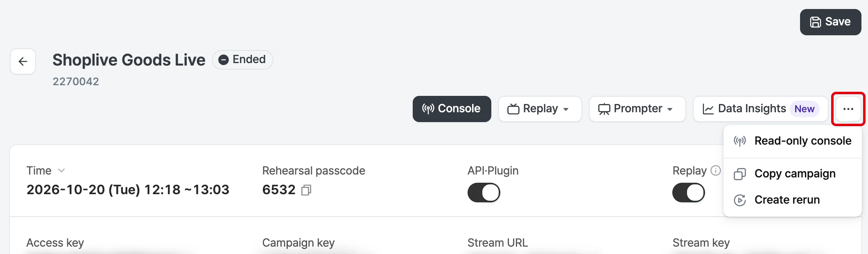Click the New badge on Data Insights

805,109
